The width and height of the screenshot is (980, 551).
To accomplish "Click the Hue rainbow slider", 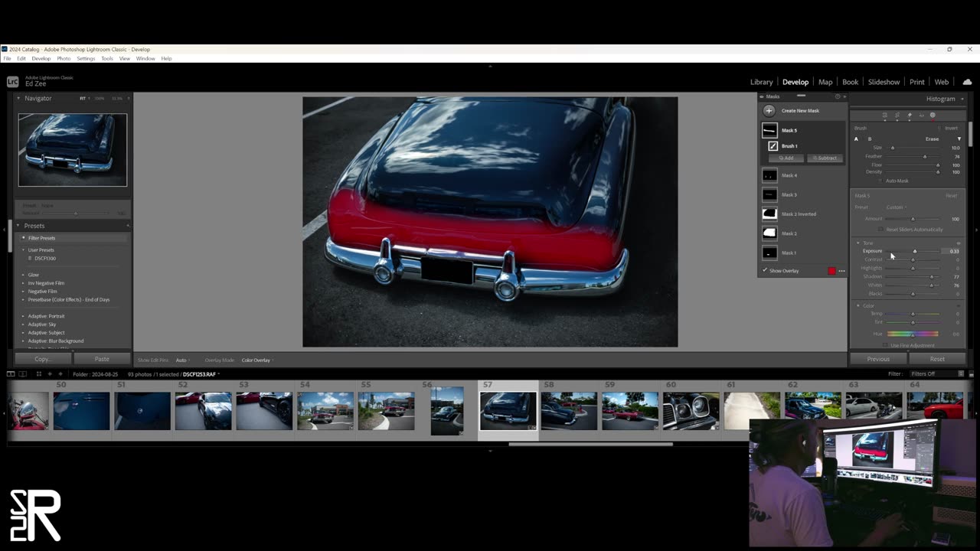I will pos(913,334).
